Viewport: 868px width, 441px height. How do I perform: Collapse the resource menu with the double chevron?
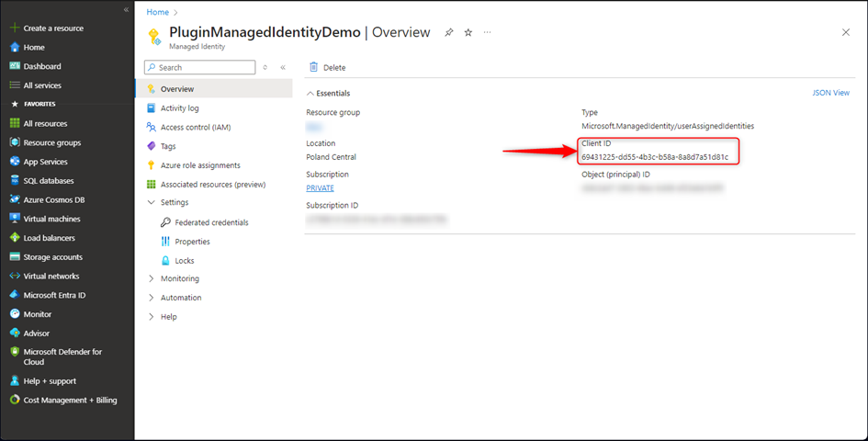283,67
